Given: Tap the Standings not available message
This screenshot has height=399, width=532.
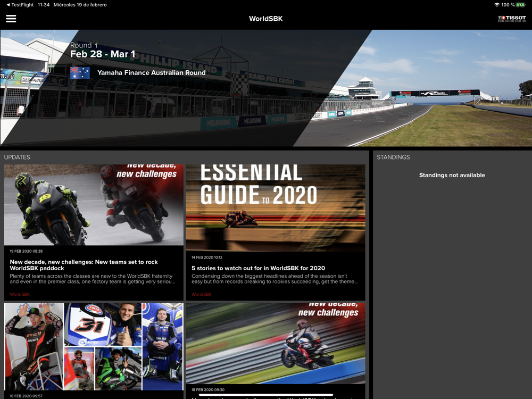Looking at the screenshot, I should tap(452, 175).
